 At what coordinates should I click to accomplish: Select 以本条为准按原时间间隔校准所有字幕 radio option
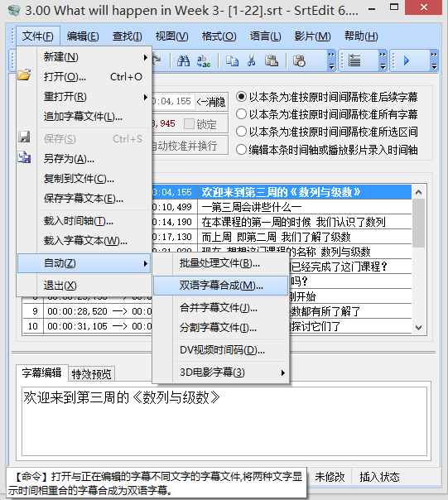(x=327, y=114)
